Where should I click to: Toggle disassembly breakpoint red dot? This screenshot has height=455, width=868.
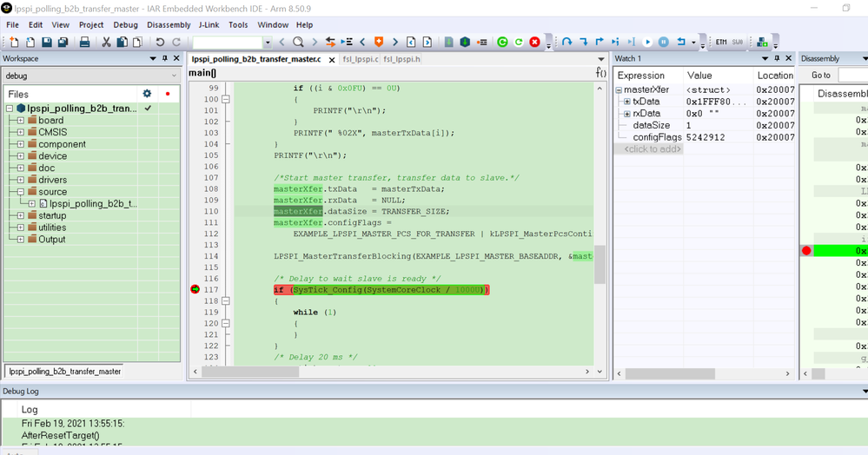pos(806,251)
